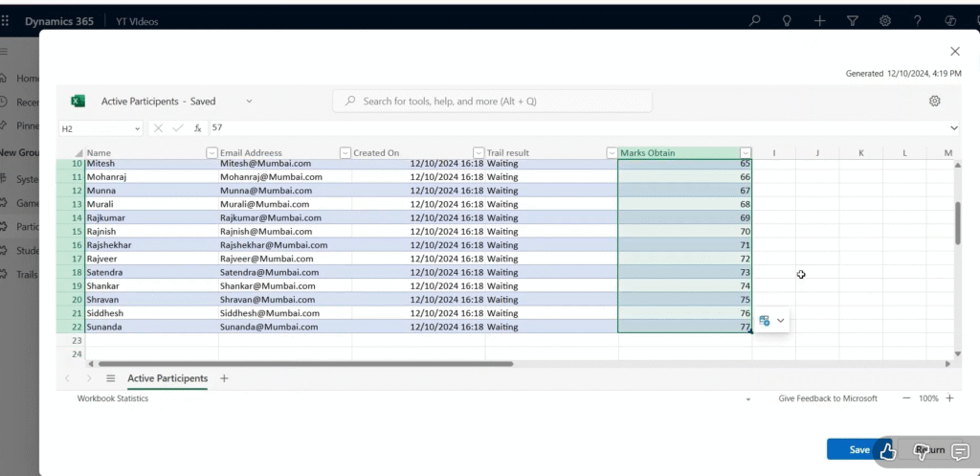Open the advanced filter funnel icon
The height and width of the screenshot is (476, 980).
853,20
